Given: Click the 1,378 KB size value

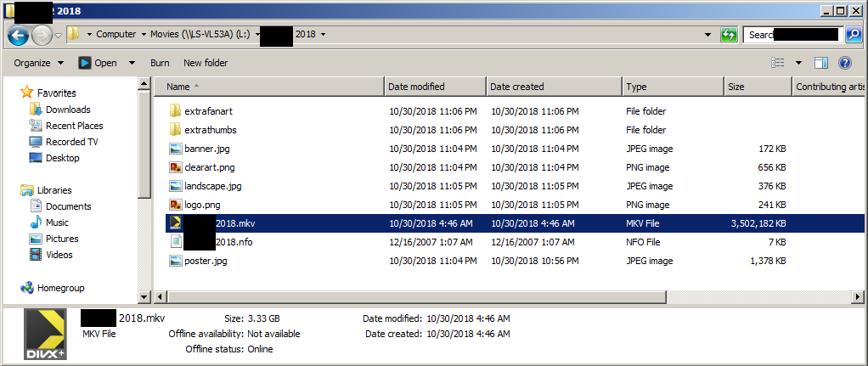Looking at the screenshot, I should 767,261.
